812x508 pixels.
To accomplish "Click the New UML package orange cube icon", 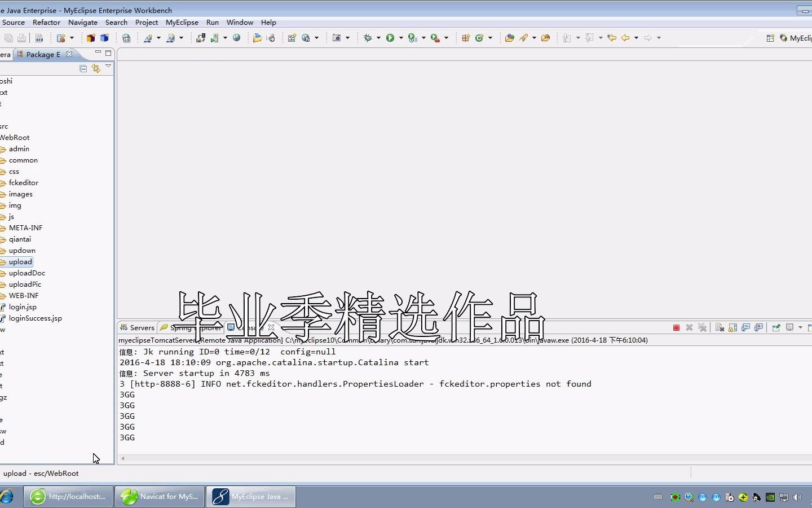I will coord(91,38).
